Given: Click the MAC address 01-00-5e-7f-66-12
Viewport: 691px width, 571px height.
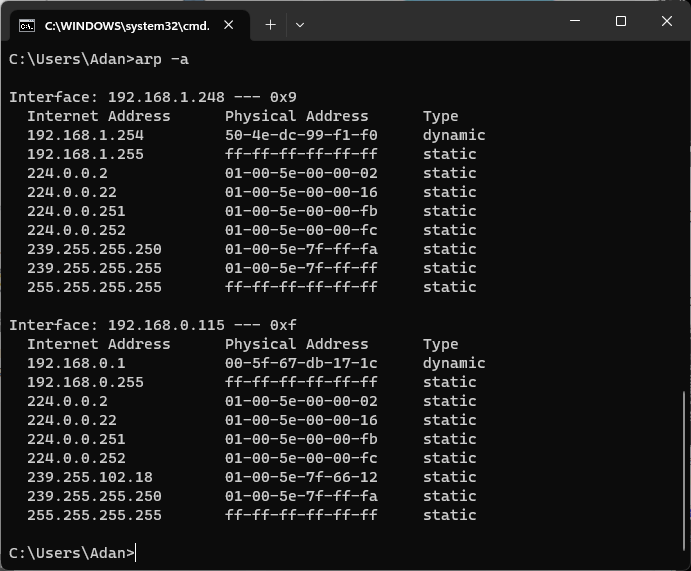Looking at the screenshot, I should click(301, 477).
